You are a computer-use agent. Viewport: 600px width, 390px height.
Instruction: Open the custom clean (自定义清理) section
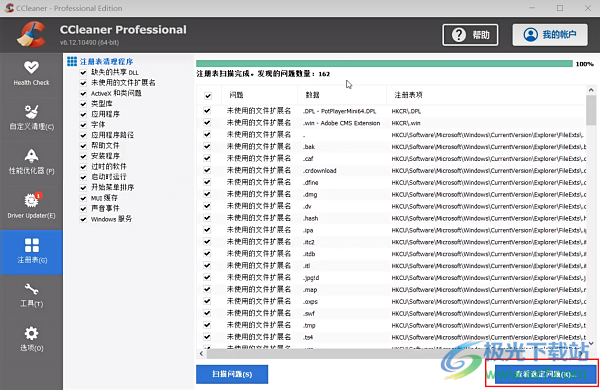pyautogui.click(x=31, y=117)
